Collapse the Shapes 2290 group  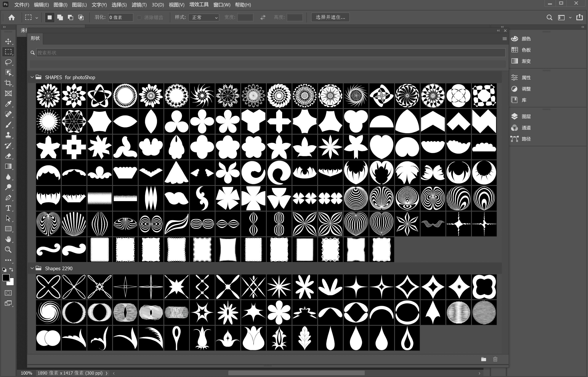(32, 268)
